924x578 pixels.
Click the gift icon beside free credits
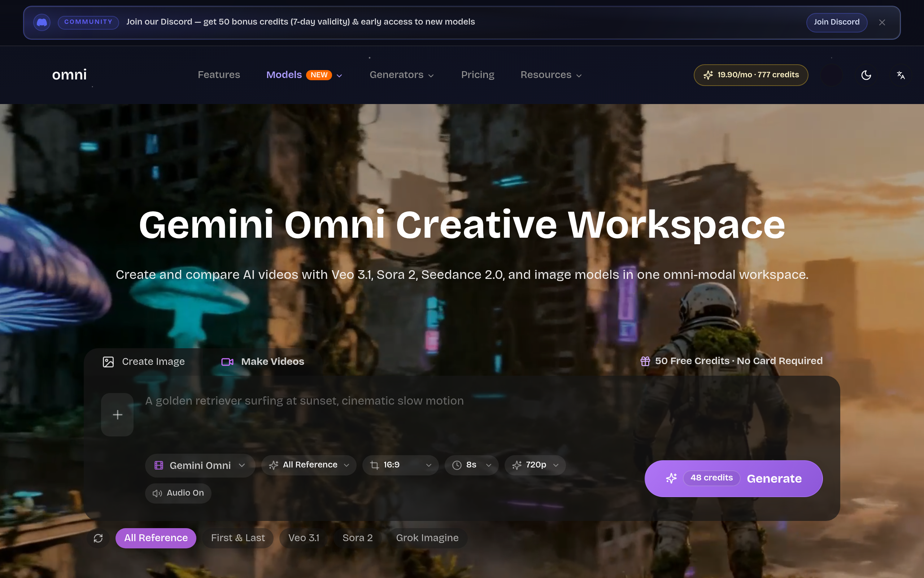645,361
